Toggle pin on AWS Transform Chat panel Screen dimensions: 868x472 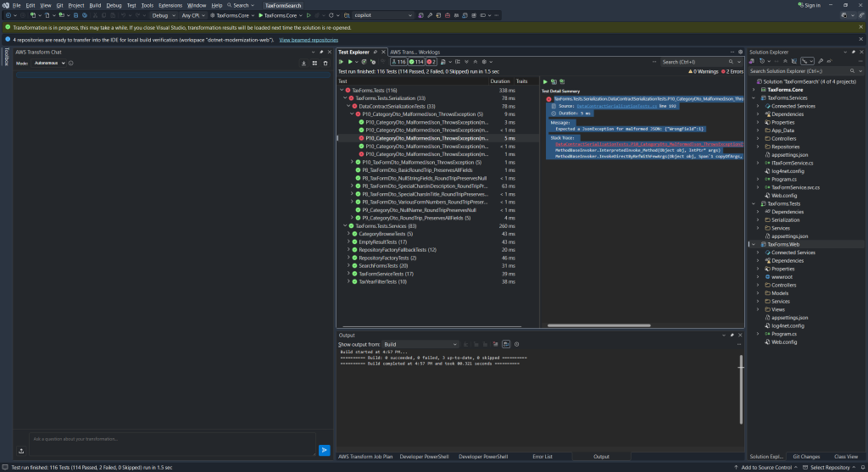coord(321,52)
